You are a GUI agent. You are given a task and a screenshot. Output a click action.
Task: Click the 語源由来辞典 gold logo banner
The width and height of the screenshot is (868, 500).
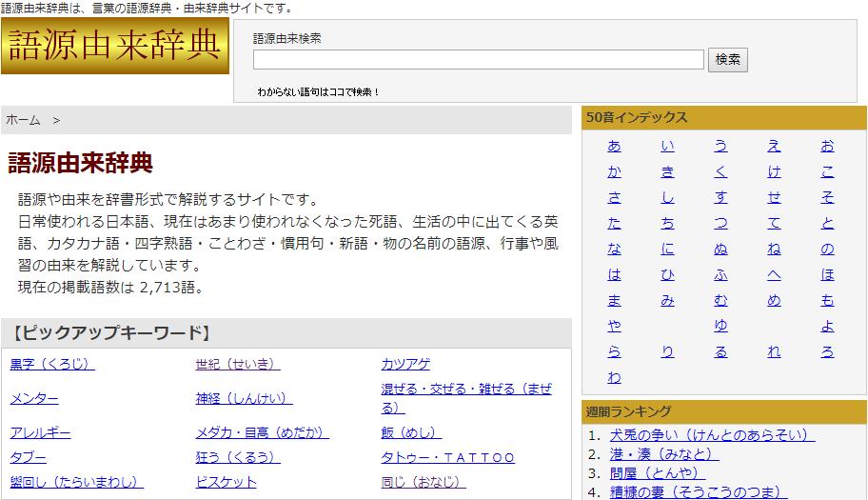click(x=115, y=47)
